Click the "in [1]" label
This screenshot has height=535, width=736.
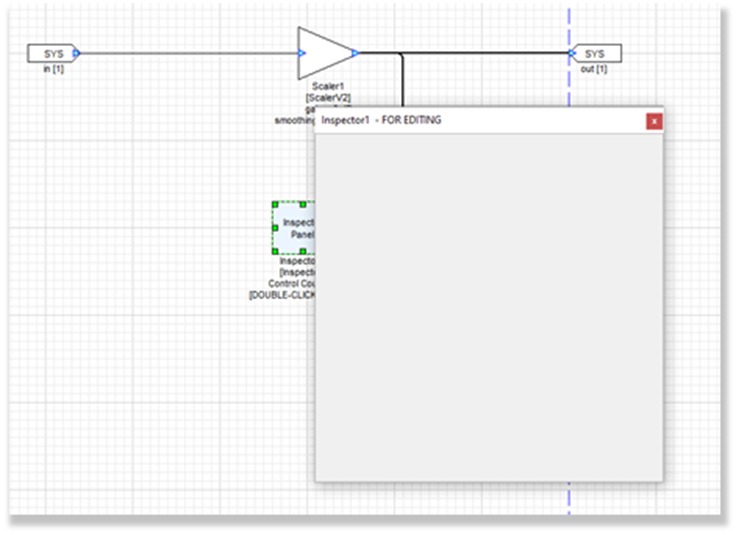50,69
